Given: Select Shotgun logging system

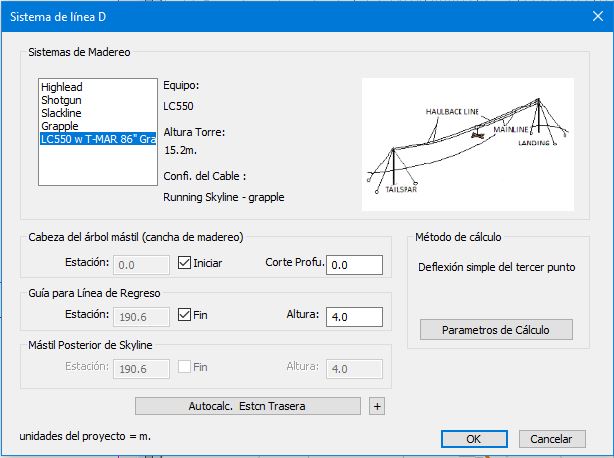Looking at the screenshot, I should pyautogui.click(x=61, y=100).
